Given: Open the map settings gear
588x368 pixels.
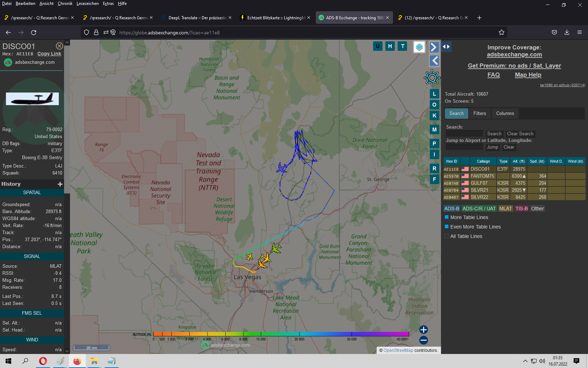Looking at the screenshot, I should [x=432, y=78].
